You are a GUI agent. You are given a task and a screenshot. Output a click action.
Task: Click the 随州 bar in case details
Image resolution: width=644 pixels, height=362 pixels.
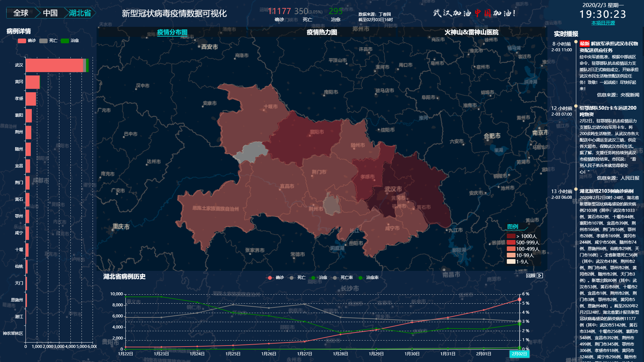(28, 149)
